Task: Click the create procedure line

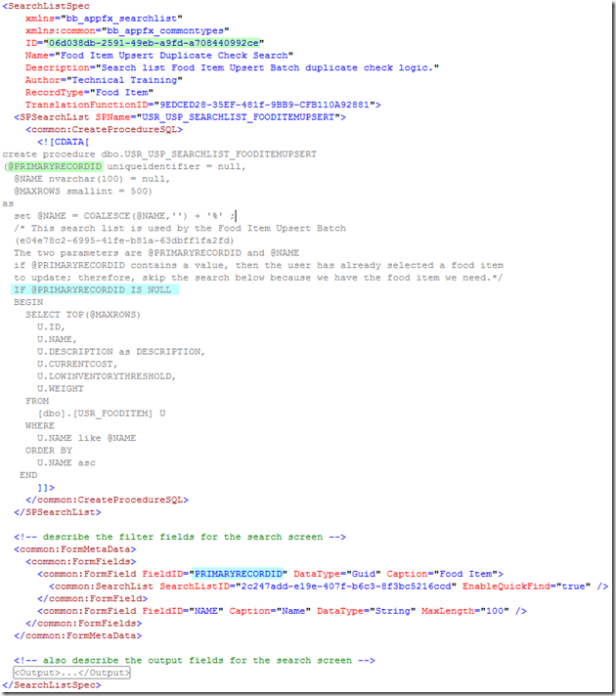Action: pyautogui.click(x=159, y=154)
